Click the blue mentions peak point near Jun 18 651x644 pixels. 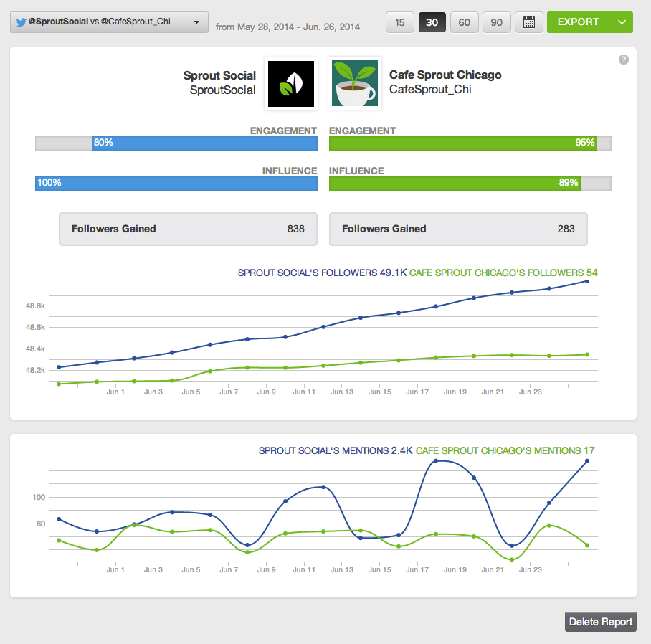[436, 461]
